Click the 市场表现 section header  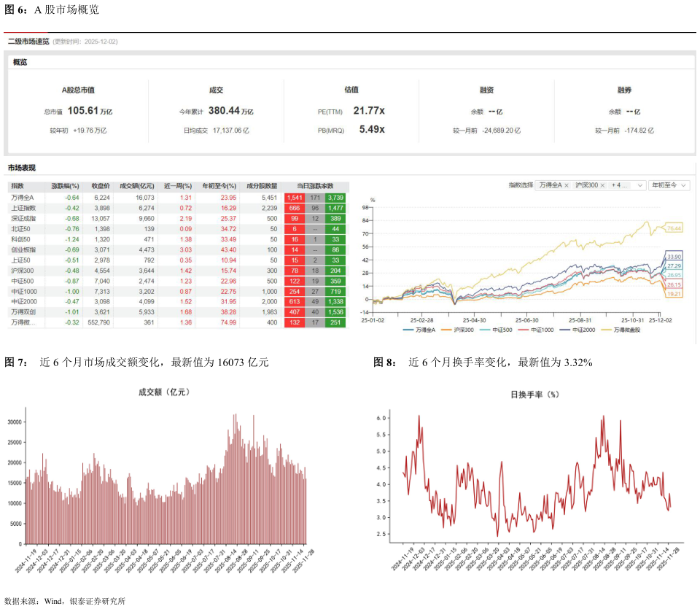[22, 168]
